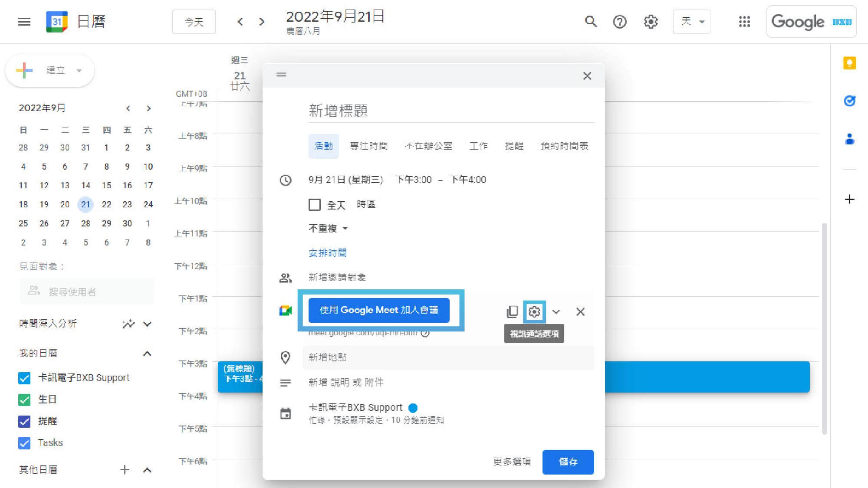The height and width of the screenshot is (488, 868).
Task: Toggle the 全天 all-day checkbox
Action: [314, 204]
